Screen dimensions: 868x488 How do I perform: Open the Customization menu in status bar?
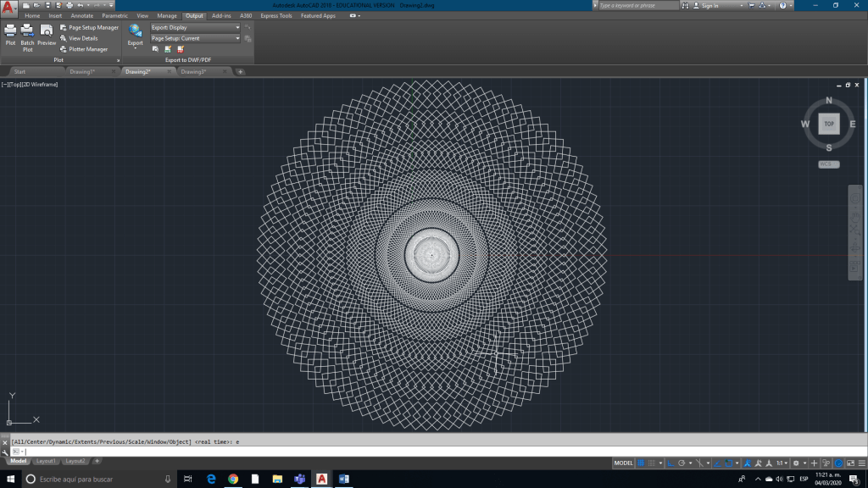coord(861,463)
